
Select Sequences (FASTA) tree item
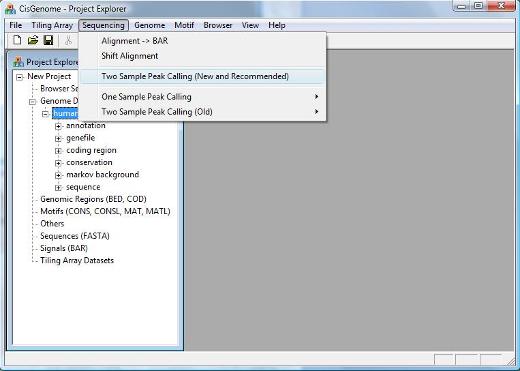tap(75, 236)
